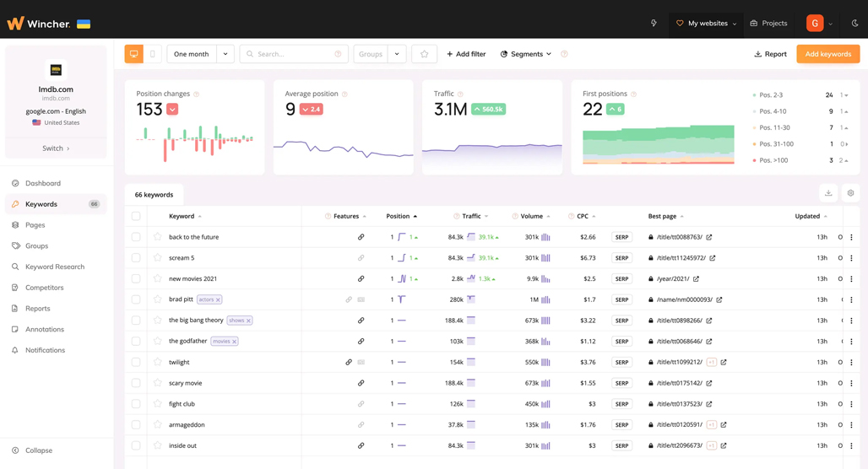Click help icon beside First positions
The height and width of the screenshot is (469, 868).
pos(633,94)
